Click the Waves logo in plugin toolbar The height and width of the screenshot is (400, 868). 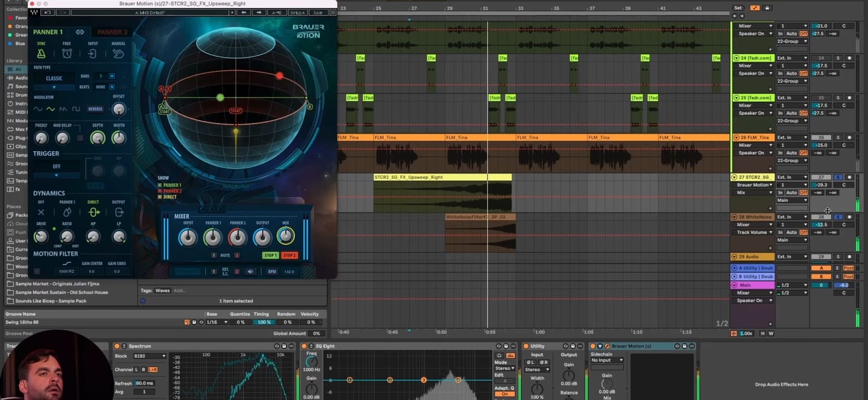click(x=34, y=12)
